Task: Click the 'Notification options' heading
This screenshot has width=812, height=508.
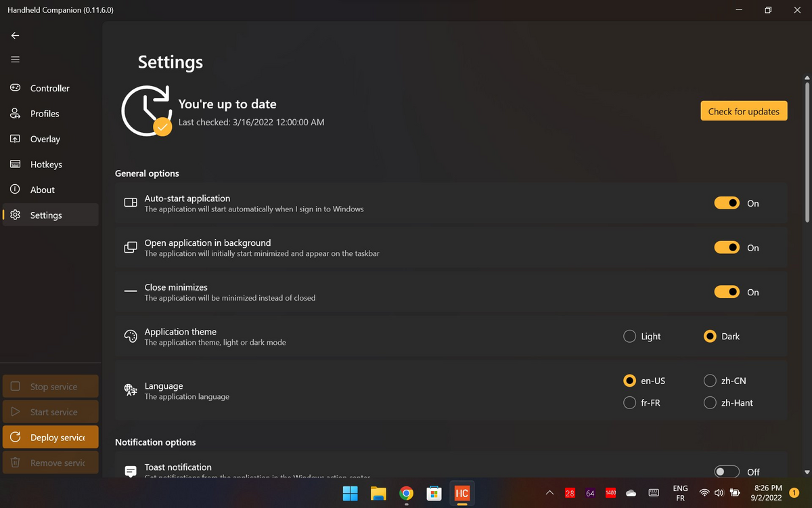Action: pyautogui.click(x=156, y=442)
